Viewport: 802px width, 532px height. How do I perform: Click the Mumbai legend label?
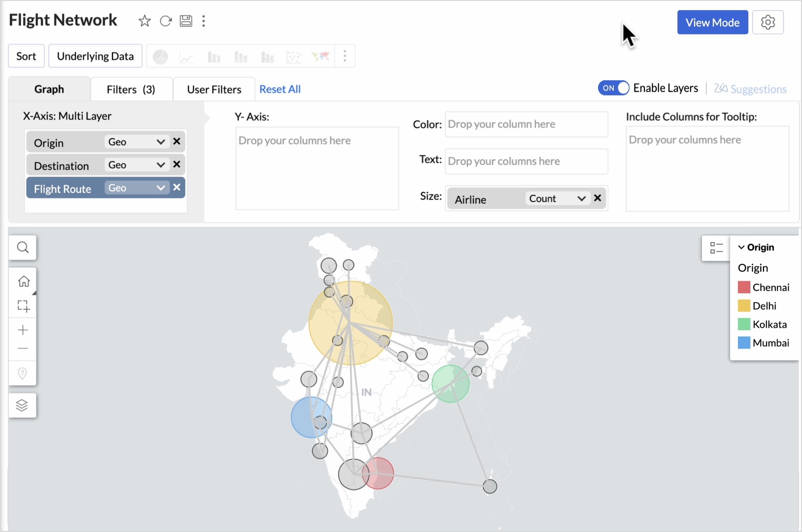(771, 343)
